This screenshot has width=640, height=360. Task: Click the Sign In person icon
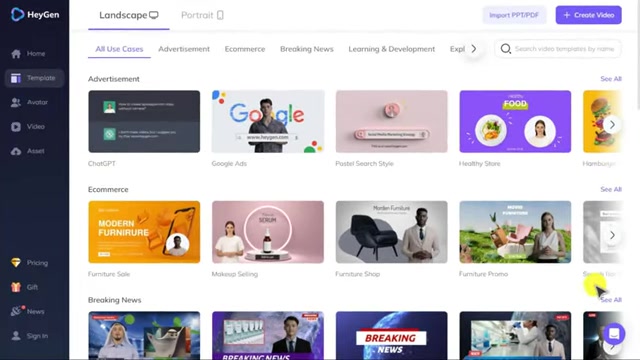click(x=16, y=336)
